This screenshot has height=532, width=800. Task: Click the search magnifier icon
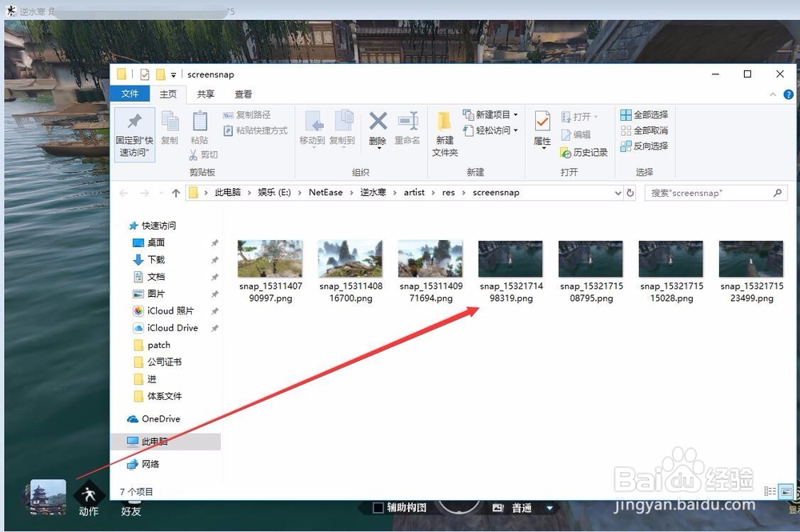coord(778,193)
